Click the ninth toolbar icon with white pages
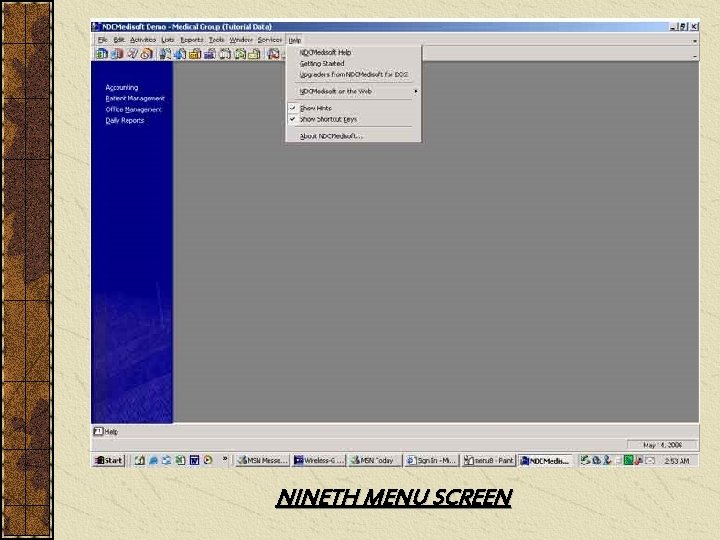This screenshot has height=540, width=720. (225, 54)
